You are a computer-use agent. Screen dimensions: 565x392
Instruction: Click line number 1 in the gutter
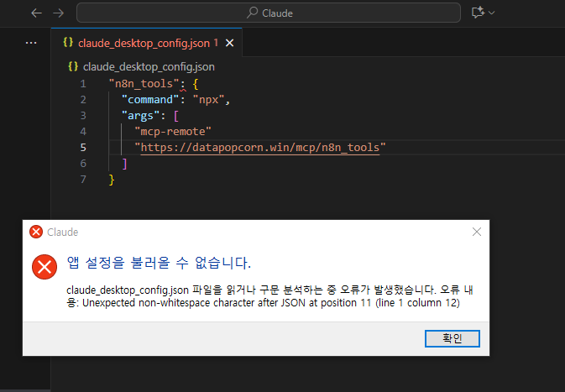pyautogui.click(x=83, y=84)
